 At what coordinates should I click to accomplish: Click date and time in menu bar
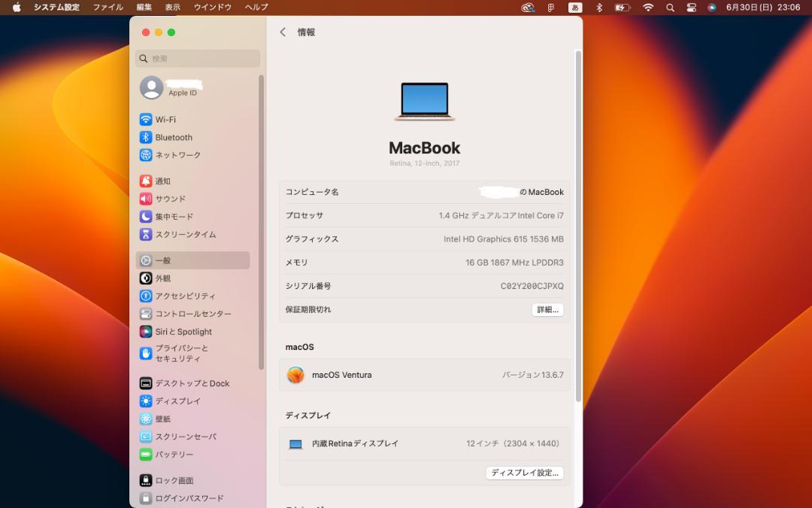click(x=763, y=8)
